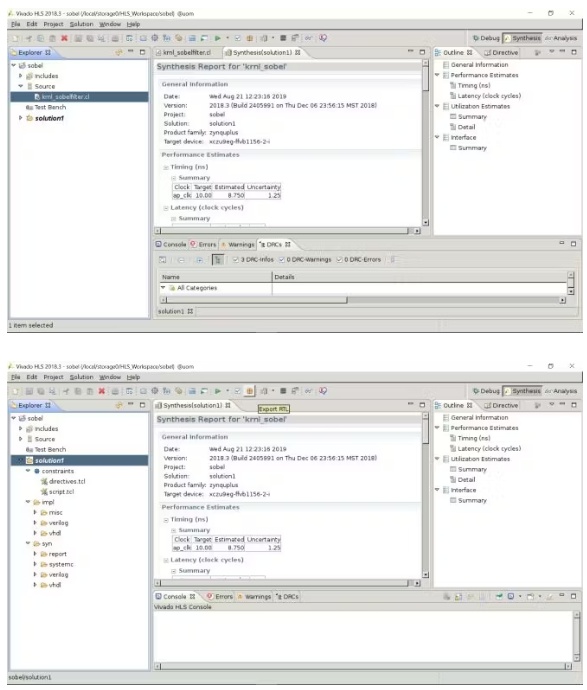The image size is (587, 690).
Task: Toggle the 0 DRC-Errors checkbox
Action: 339,260
